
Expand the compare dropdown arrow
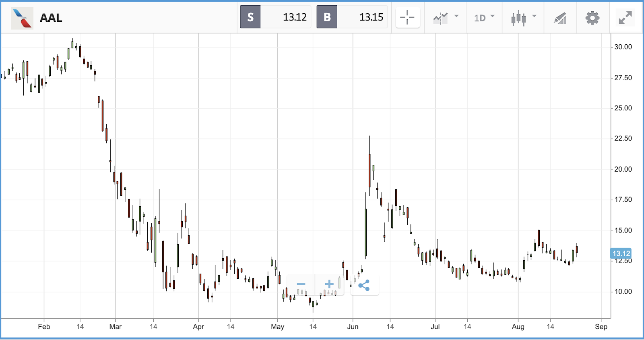[456, 17]
